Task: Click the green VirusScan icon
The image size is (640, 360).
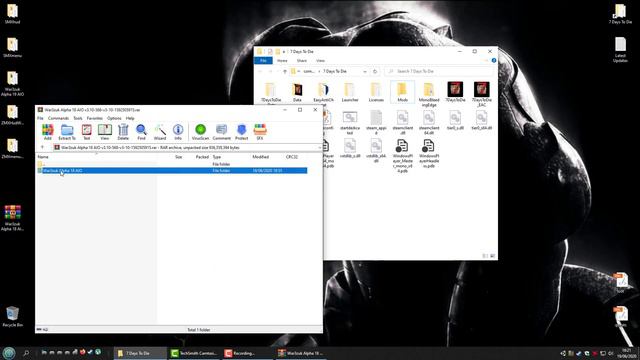Action: 200,132
